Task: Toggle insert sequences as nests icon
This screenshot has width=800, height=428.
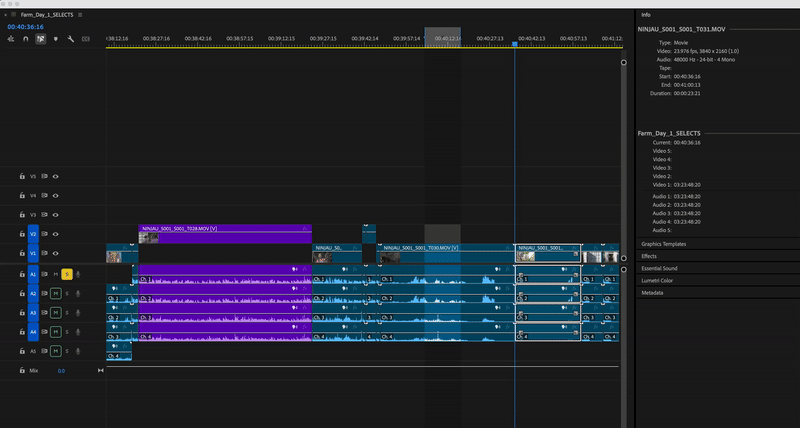Action: pos(11,39)
